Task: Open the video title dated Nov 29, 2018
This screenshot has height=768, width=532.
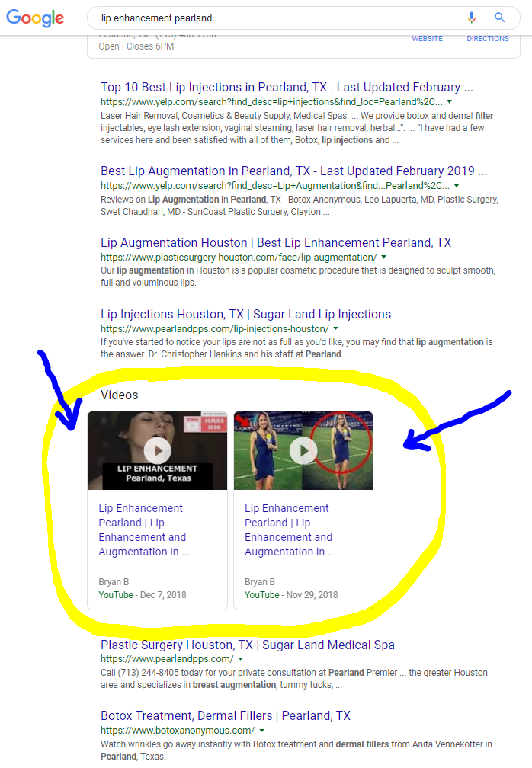Action: (290, 530)
